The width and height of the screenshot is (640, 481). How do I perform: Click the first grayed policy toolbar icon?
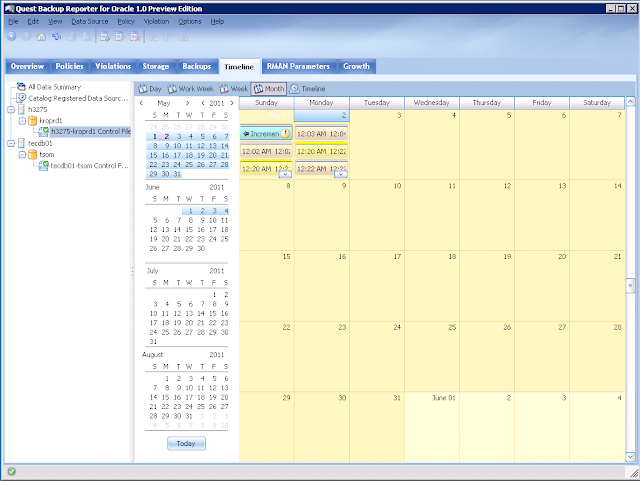pos(153,37)
